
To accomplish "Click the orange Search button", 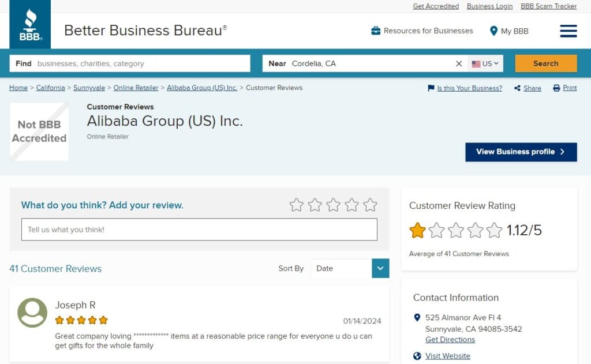I will point(546,63).
